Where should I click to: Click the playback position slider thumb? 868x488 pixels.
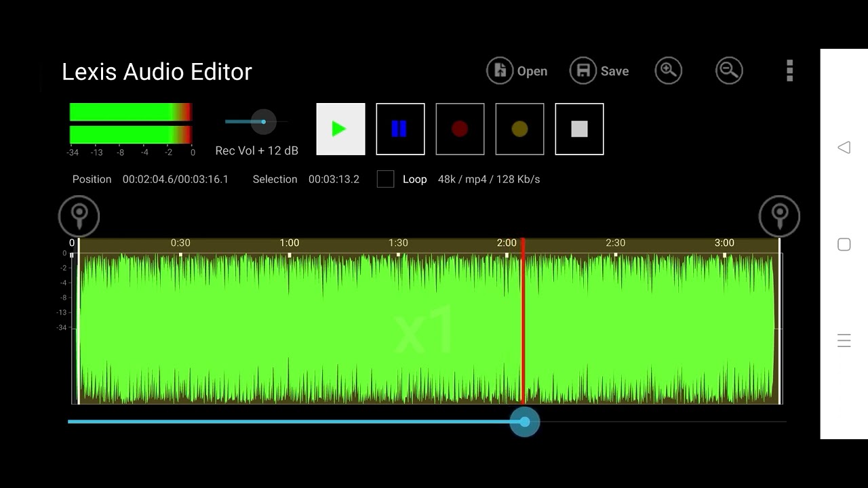click(x=525, y=422)
